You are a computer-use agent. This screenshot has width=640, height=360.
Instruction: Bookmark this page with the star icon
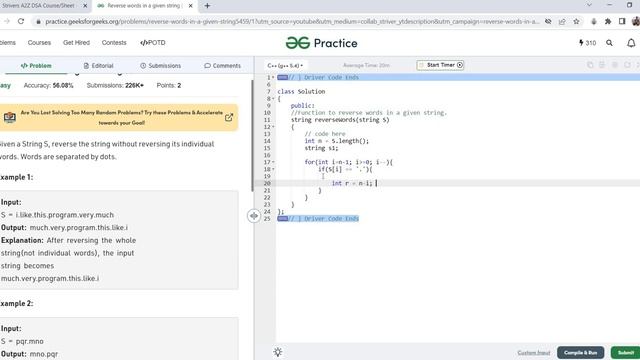(x=576, y=21)
